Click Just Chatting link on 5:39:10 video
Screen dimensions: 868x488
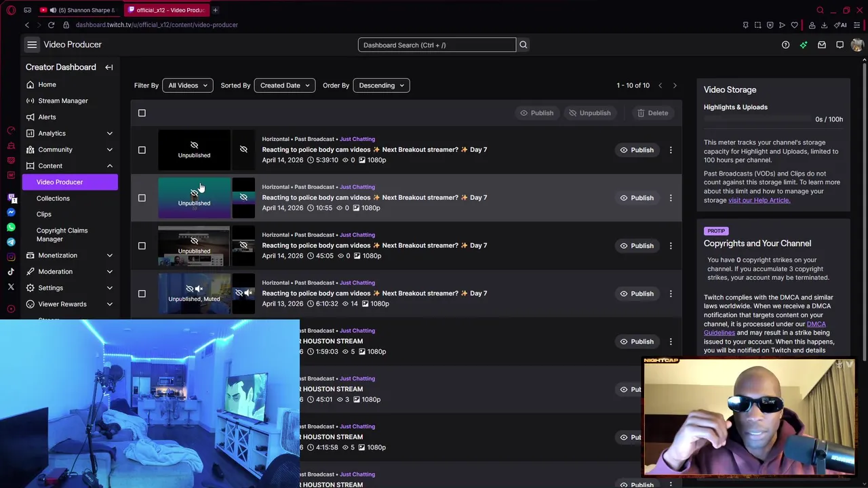click(x=357, y=139)
